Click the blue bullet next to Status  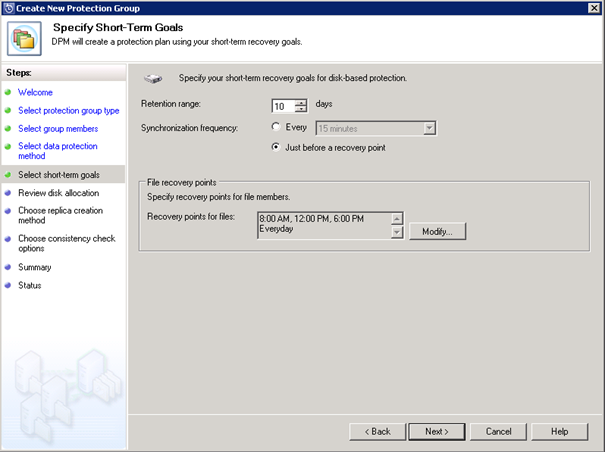click(8, 285)
